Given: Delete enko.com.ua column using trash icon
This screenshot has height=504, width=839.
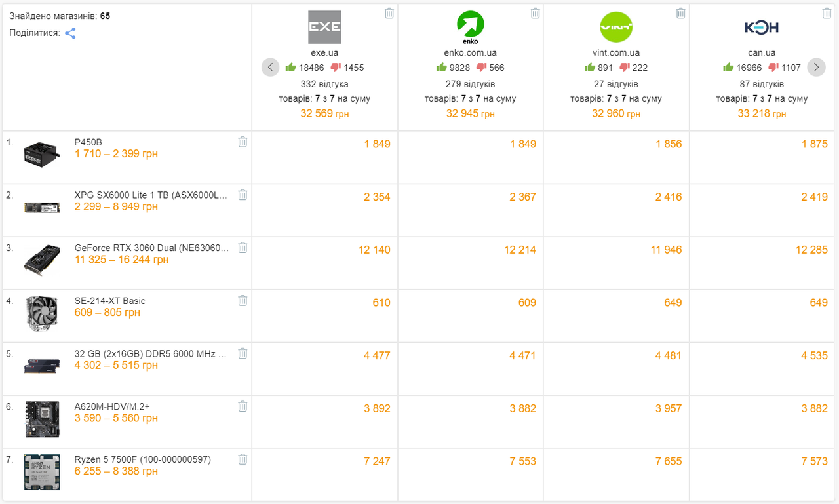Looking at the screenshot, I should pos(535,13).
